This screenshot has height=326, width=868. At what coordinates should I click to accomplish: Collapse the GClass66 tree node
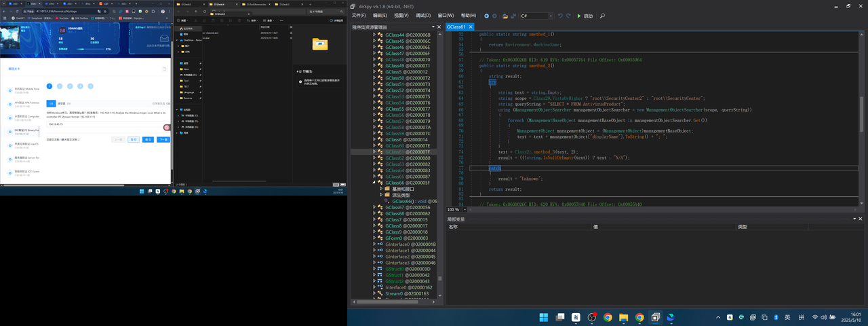(374, 183)
